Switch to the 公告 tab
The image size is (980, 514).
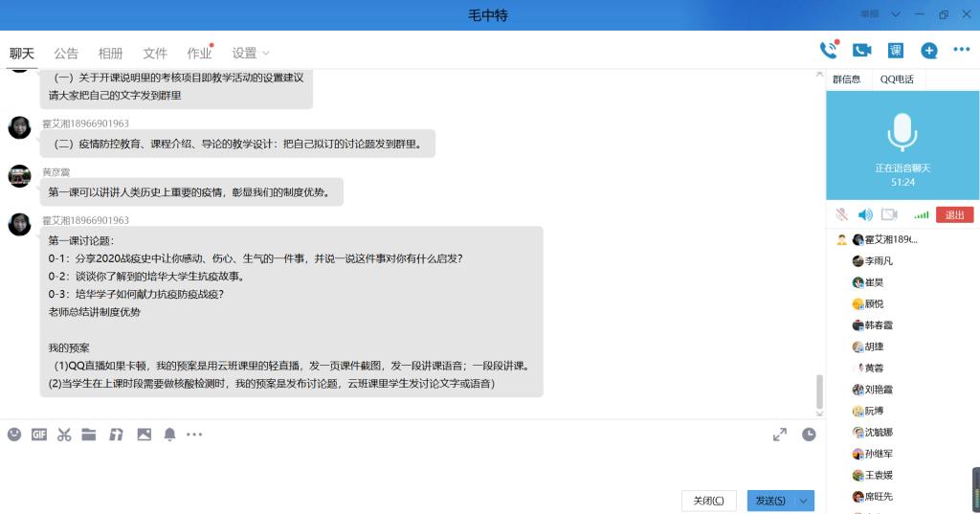tap(66, 53)
